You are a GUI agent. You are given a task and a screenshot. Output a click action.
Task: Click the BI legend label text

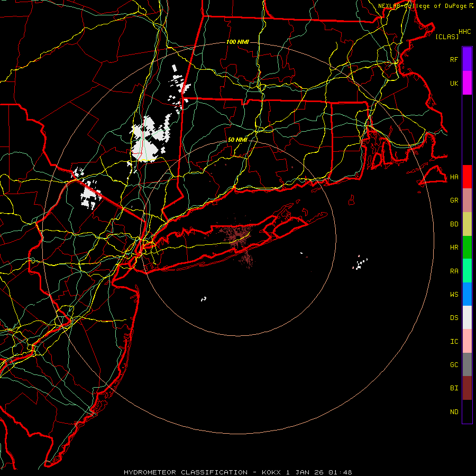click(x=454, y=388)
